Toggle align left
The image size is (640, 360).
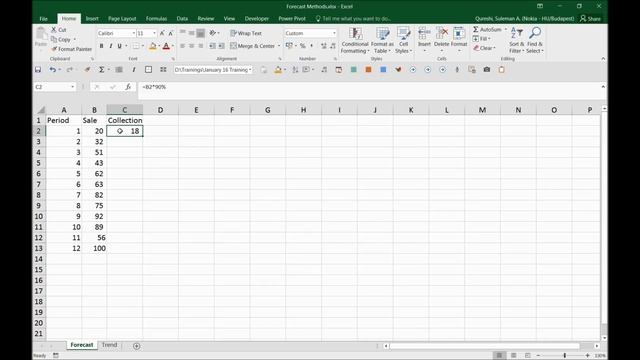(x=182, y=46)
